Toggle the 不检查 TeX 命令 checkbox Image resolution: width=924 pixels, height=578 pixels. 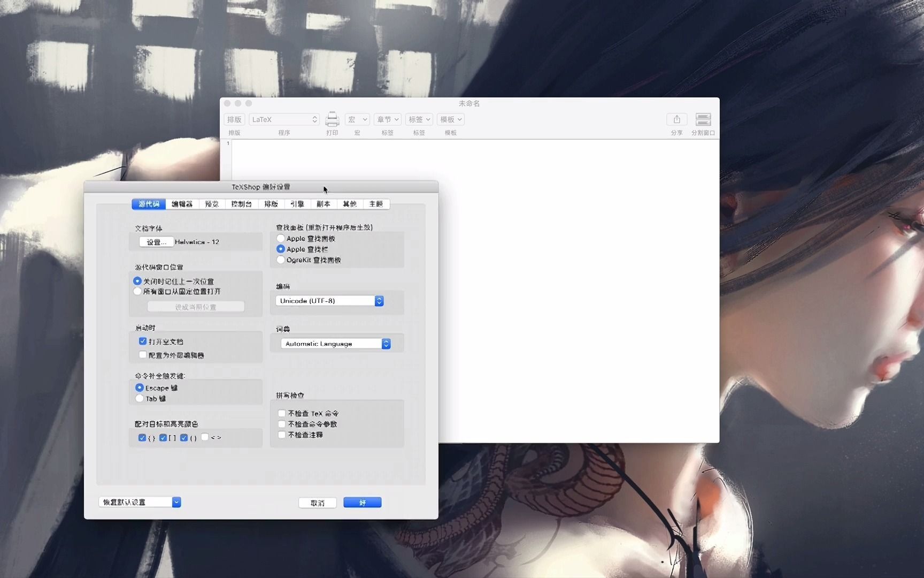tap(282, 413)
